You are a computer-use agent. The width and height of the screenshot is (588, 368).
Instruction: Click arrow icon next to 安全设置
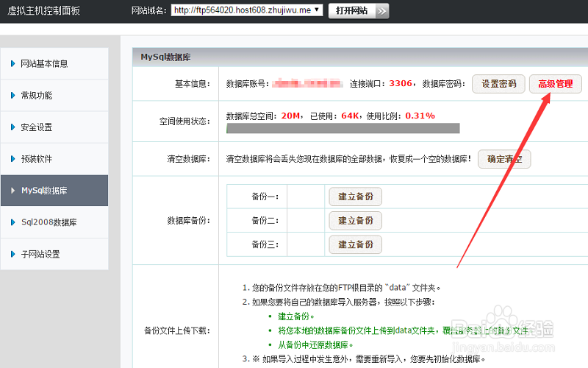pos(12,127)
